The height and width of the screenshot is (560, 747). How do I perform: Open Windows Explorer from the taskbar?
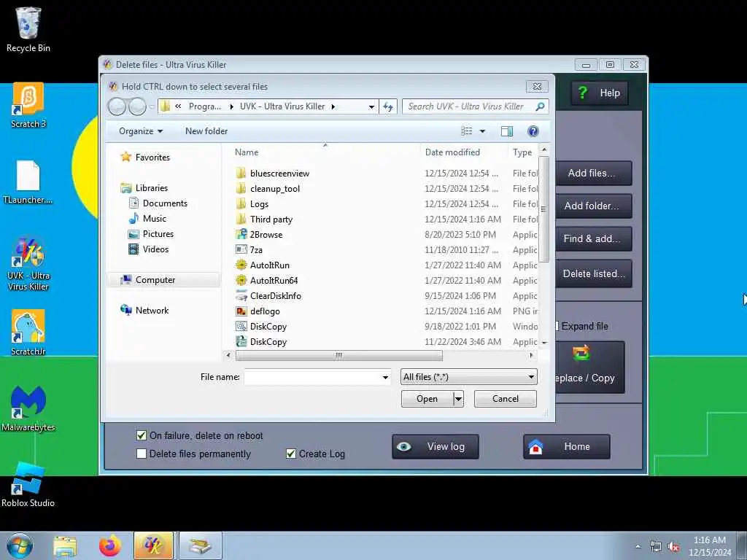65,545
